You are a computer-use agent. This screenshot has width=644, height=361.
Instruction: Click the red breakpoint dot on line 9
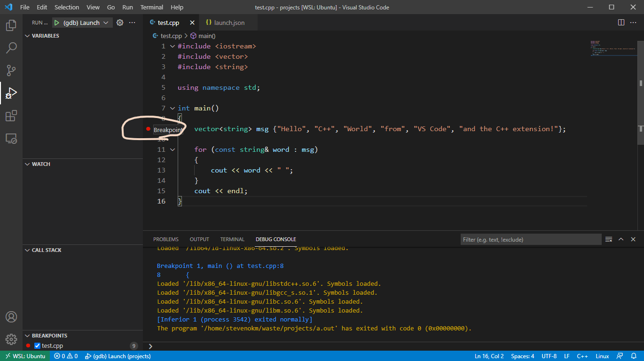point(148,128)
